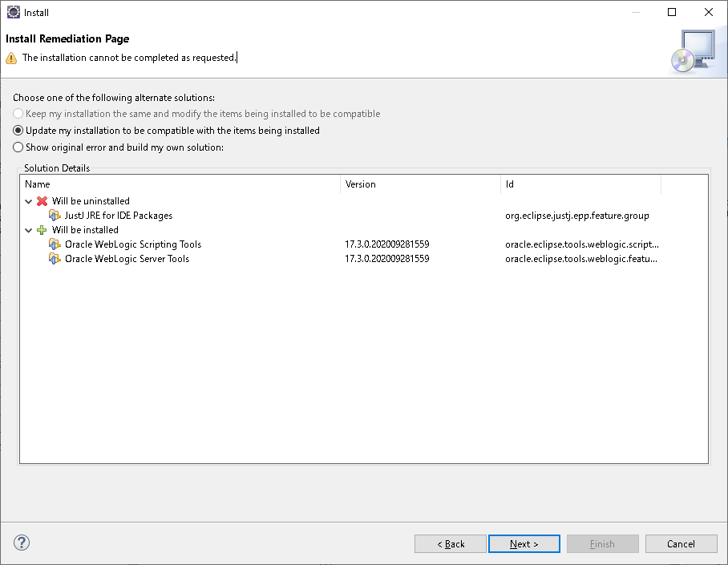Click the warning triangle icon
Screen dimensions: 728x565
coord(11,58)
